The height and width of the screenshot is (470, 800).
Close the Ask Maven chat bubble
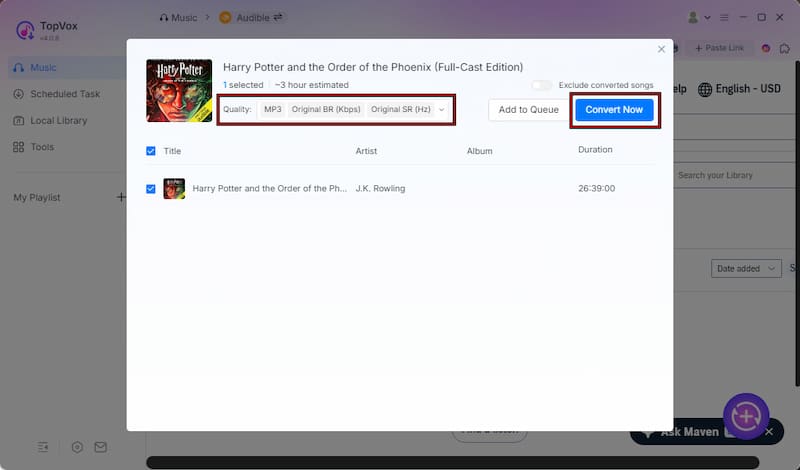[x=769, y=432]
